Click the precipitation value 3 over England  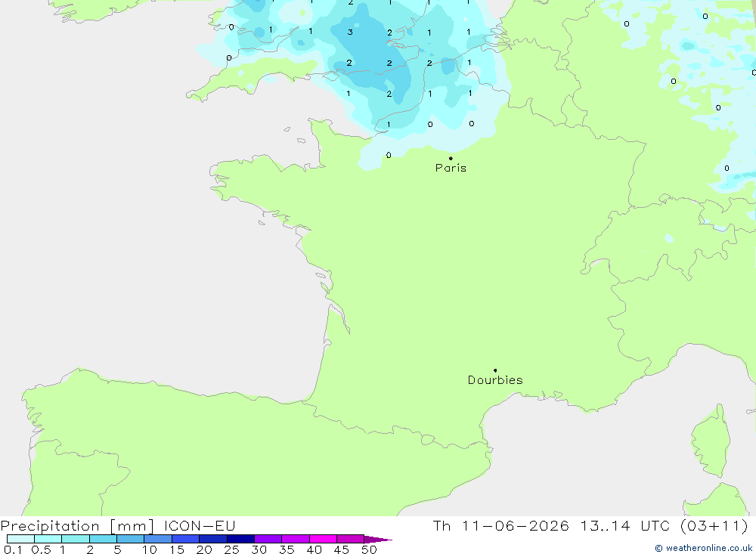(x=350, y=32)
